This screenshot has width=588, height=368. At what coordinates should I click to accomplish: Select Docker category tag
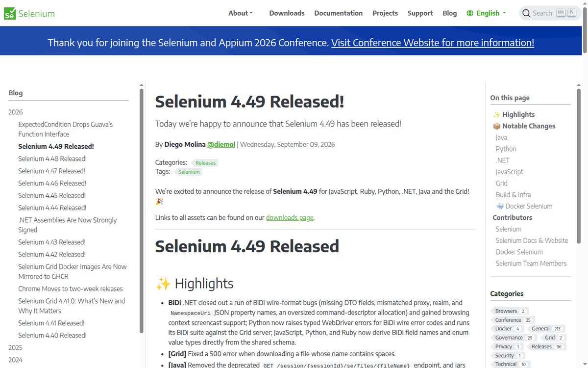click(x=507, y=329)
